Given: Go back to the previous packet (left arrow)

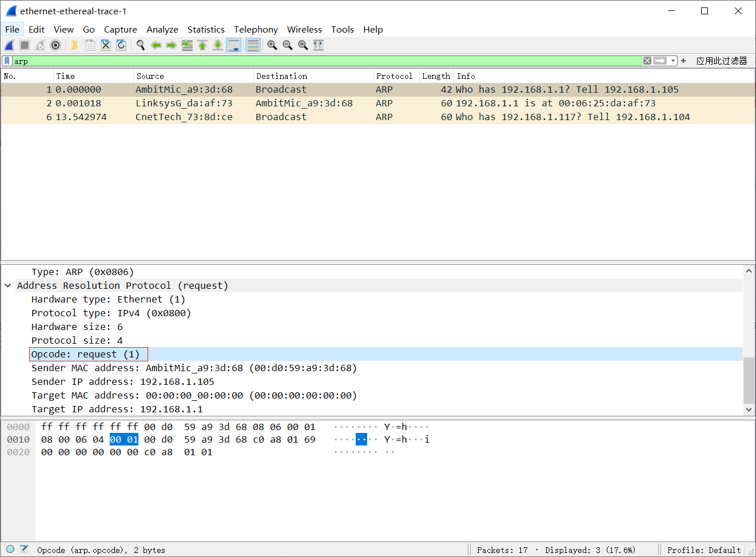Looking at the screenshot, I should (156, 45).
